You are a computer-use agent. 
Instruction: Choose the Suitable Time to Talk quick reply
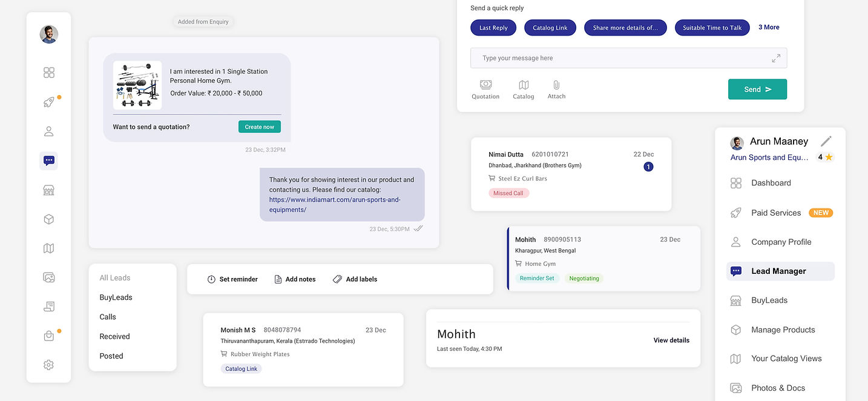[712, 28]
